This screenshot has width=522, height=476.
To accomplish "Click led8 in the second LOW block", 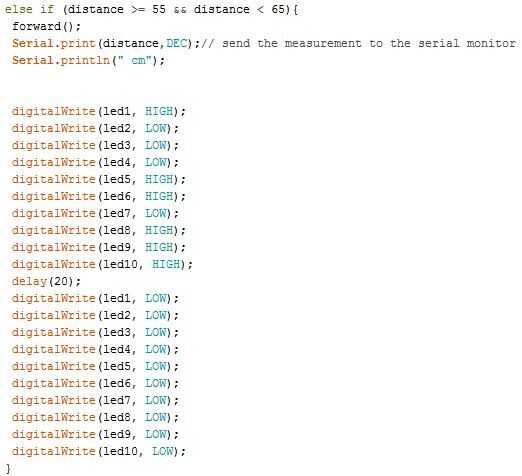I will tap(117, 417).
